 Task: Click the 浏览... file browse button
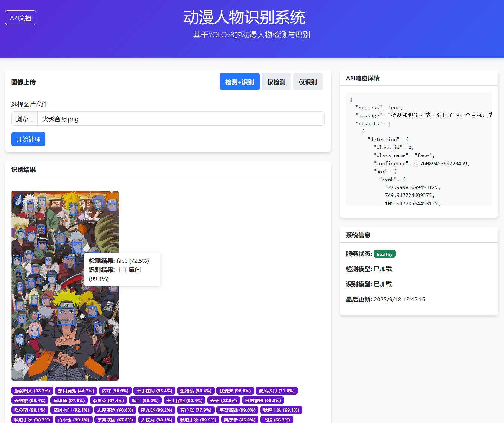tap(24, 119)
